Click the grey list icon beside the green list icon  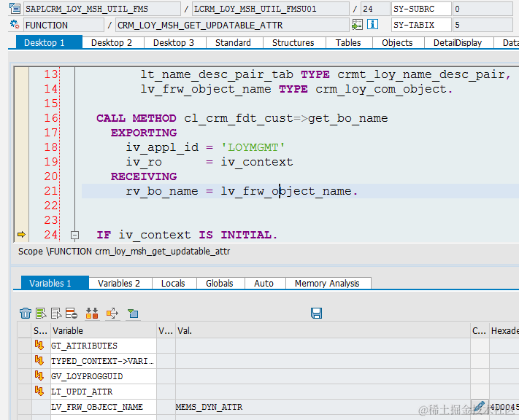(56, 313)
